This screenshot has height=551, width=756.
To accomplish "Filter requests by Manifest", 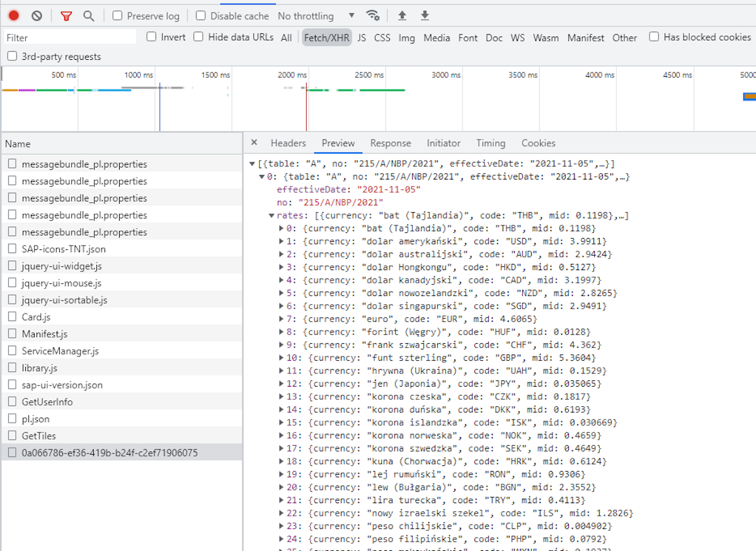I will (x=586, y=38).
